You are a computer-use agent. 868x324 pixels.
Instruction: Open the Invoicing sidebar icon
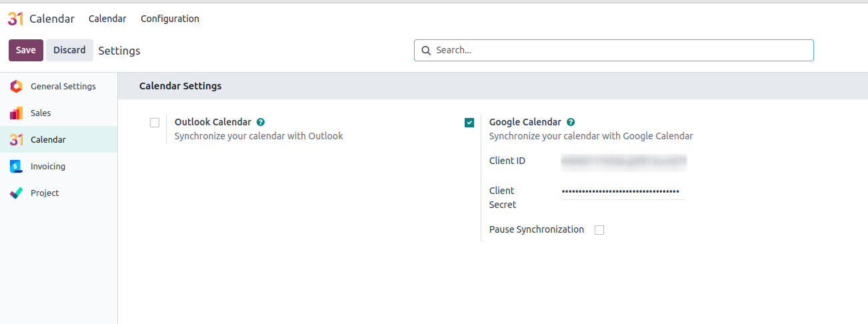point(17,167)
